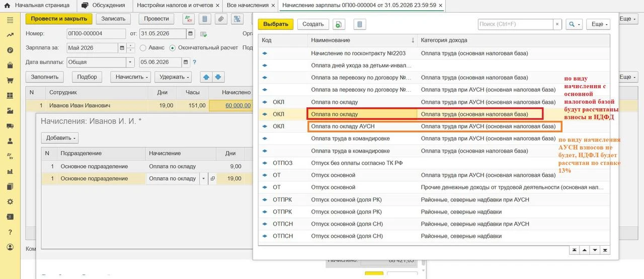Click the yellow Выбрать button

click(x=276, y=24)
